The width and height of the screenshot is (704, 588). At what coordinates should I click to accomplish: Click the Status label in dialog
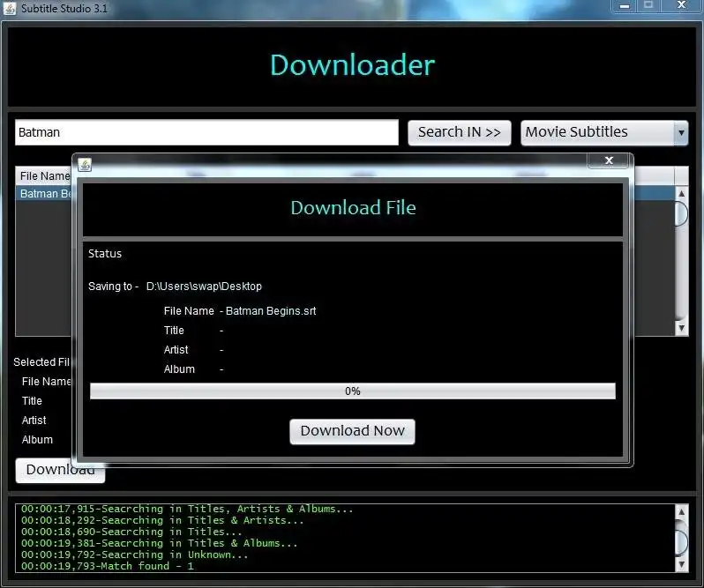(x=105, y=253)
